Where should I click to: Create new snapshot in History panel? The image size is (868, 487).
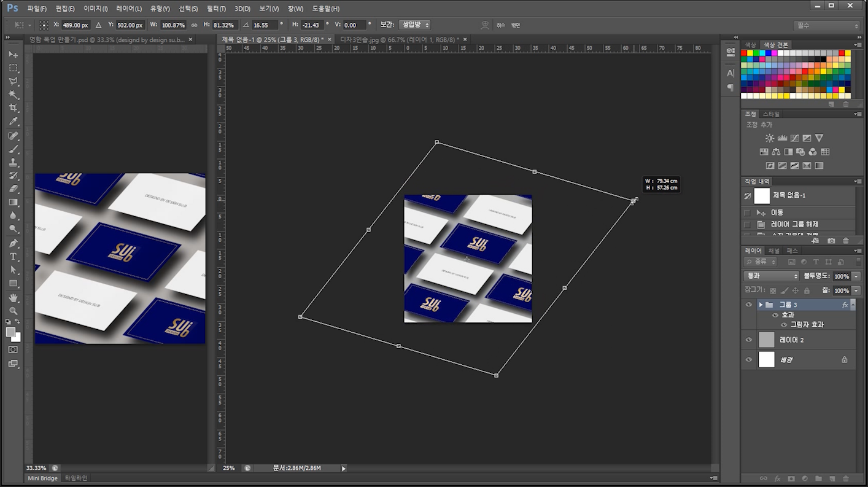(831, 241)
